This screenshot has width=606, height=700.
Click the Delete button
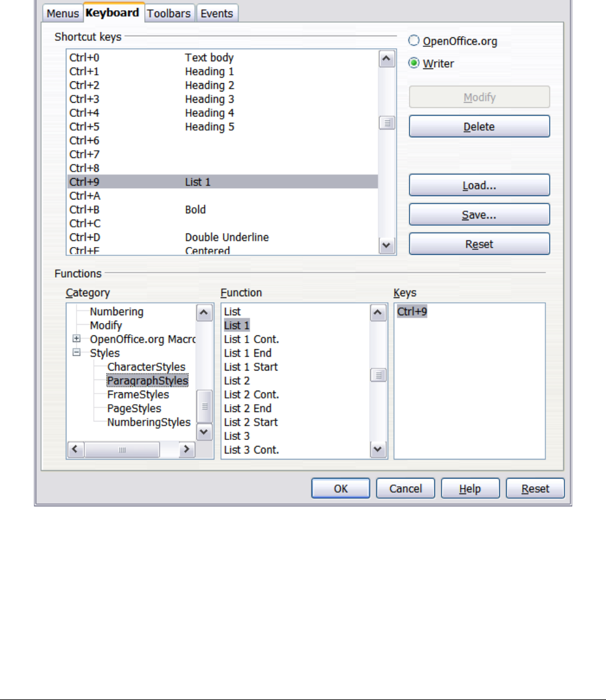point(479,126)
